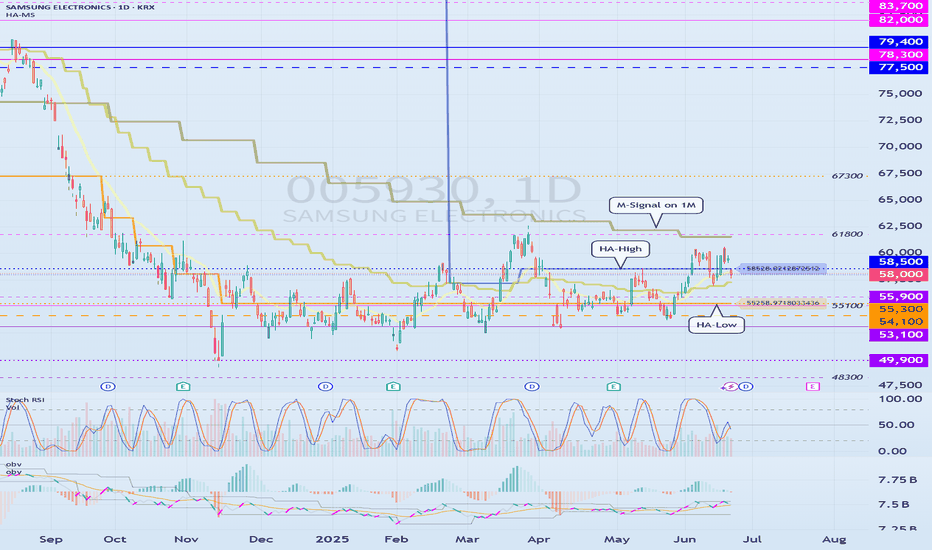
Task: Click the dividend D marker just before October
Action: [x=108, y=386]
